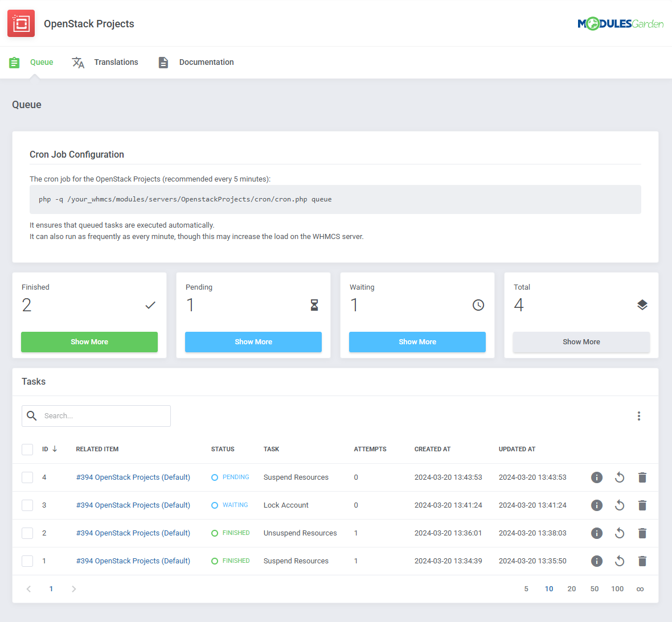Open the Documentation tab
The width and height of the screenshot is (672, 622).
207,62
